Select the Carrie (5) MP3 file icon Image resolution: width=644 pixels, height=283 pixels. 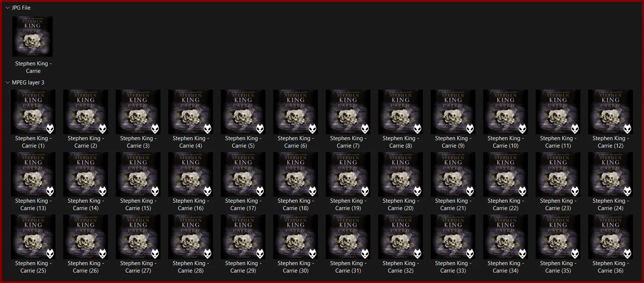pyautogui.click(x=243, y=112)
